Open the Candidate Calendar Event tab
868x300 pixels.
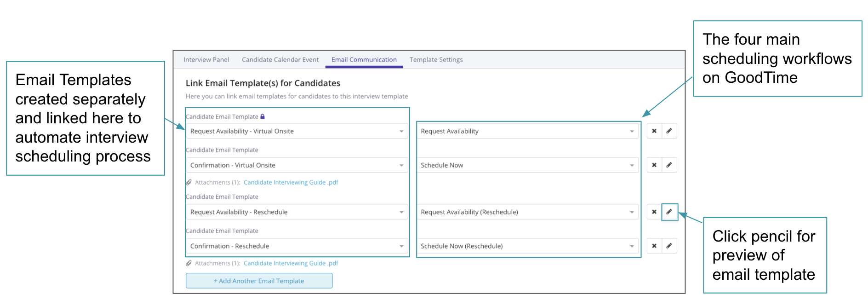pyautogui.click(x=280, y=60)
